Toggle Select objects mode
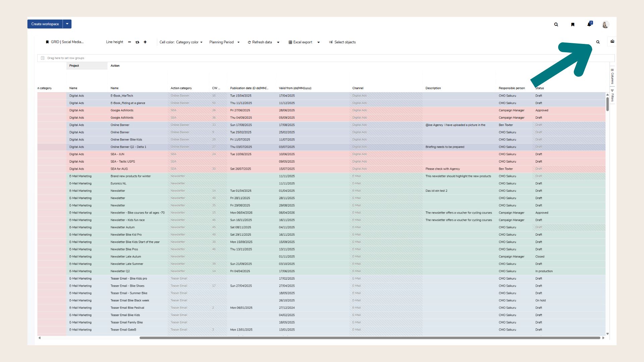Screen dimensions: 644x362 tap(342, 42)
